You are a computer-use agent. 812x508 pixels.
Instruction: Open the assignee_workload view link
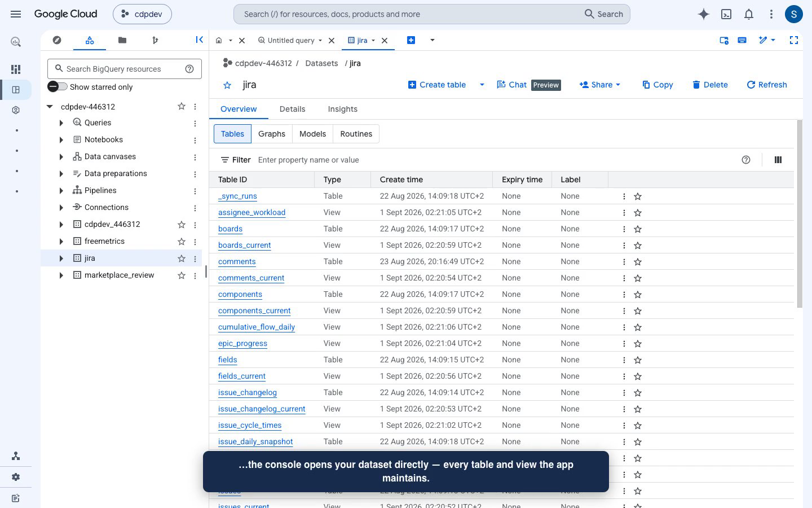[251, 213]
